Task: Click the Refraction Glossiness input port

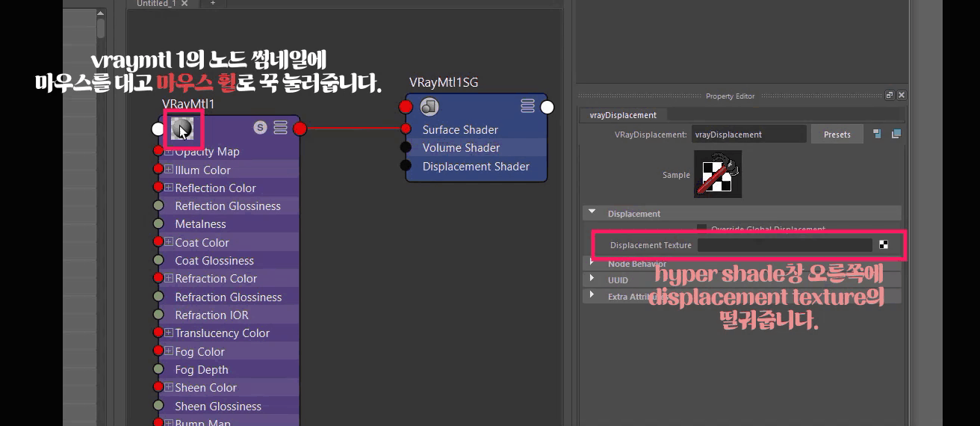Action: 158,297
